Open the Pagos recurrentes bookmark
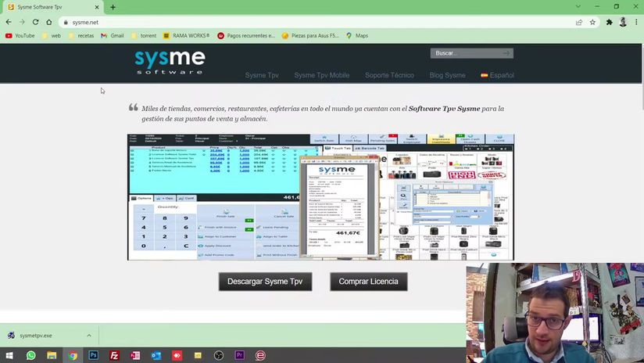644x363 pixels. (246, 36)
